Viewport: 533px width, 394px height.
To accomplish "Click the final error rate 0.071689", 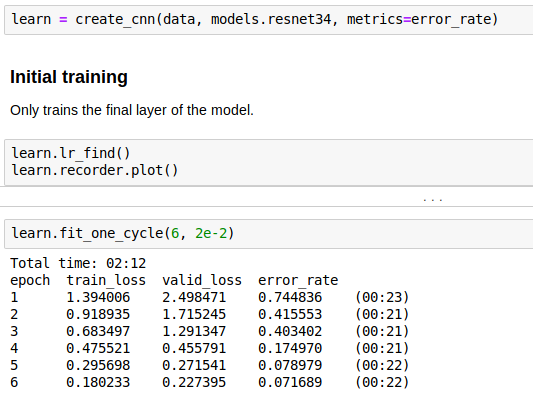I will tap(290, 382).
